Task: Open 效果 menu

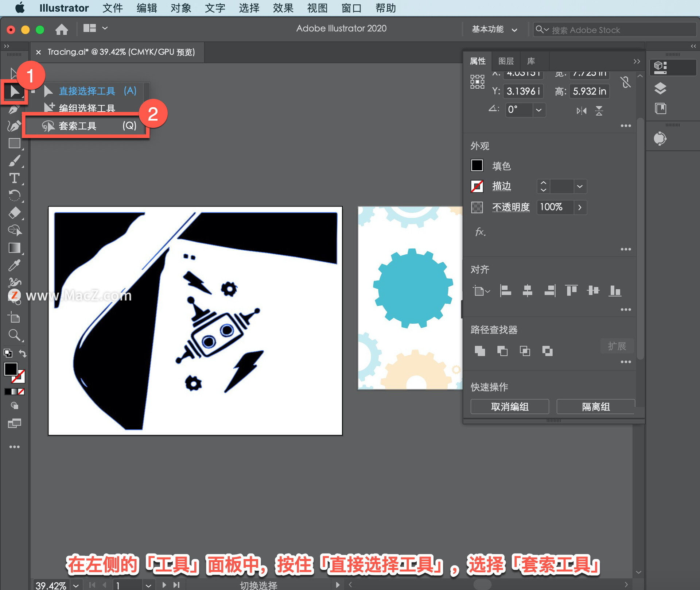Action: coord(283,8)
